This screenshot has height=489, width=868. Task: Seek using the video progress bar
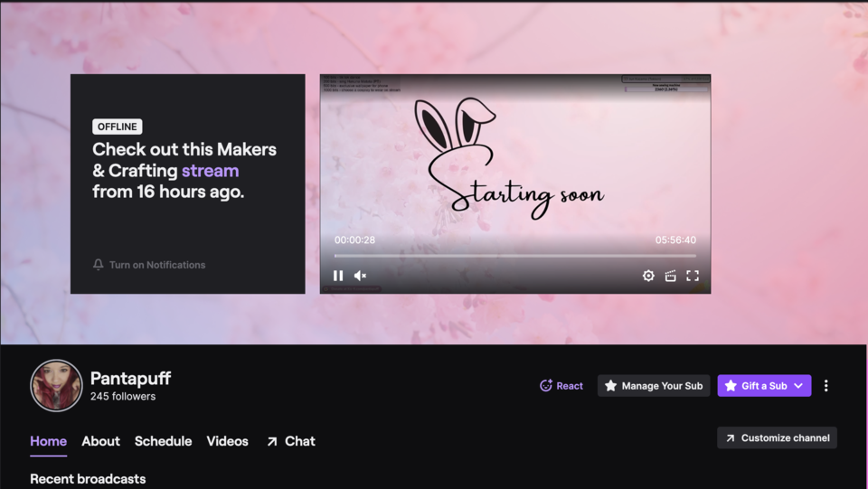[x=515, y=256]
